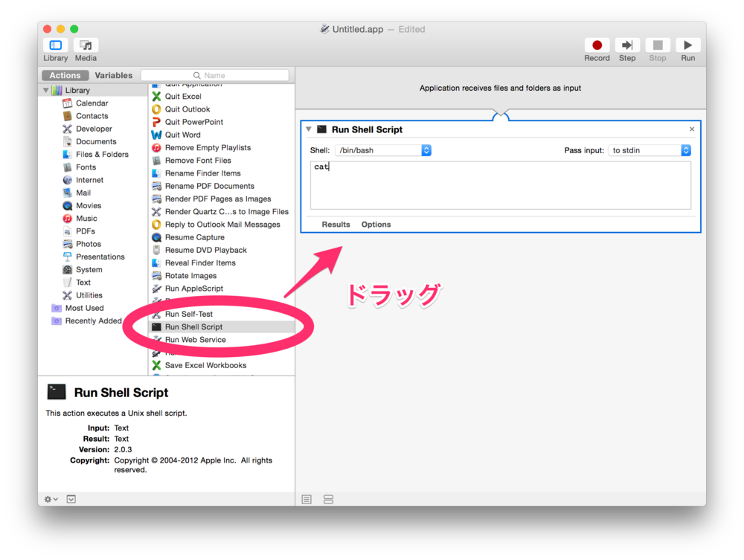Select the Resume DVD Playback action
Image resolution: width=744 pixels, height=560 pixels.
206,250
